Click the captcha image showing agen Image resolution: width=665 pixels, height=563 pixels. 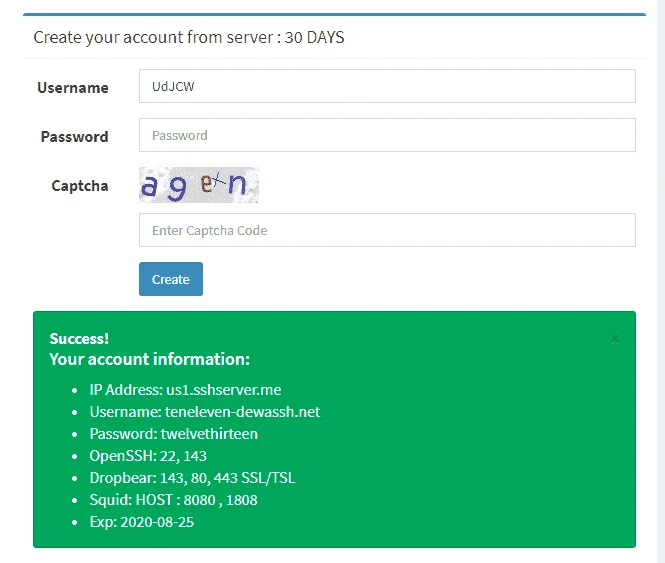point(199,185)
